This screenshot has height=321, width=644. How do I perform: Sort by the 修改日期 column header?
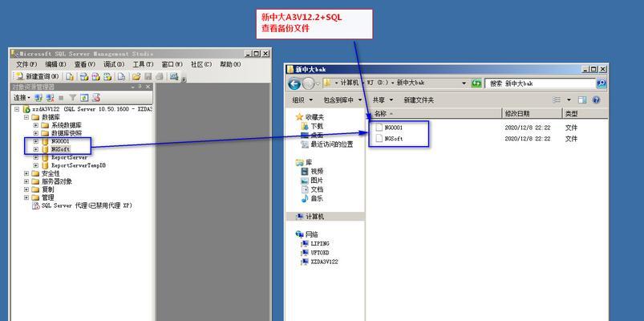point(533,114)
